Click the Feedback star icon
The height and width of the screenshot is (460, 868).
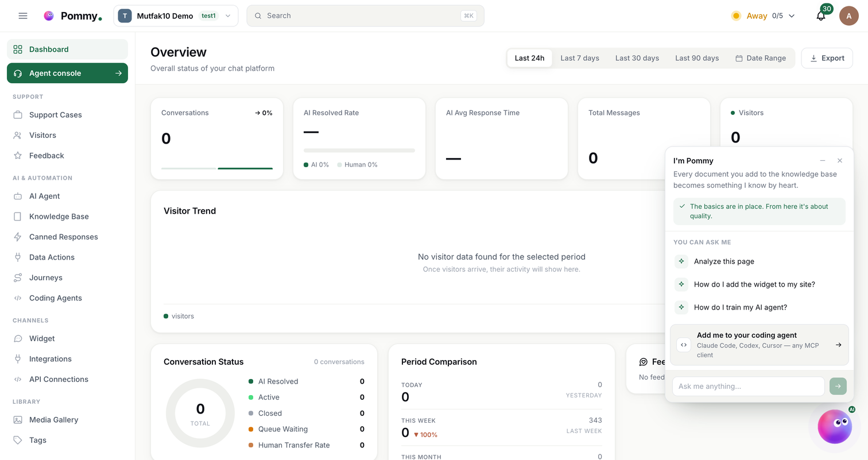(x=18, y=156)
